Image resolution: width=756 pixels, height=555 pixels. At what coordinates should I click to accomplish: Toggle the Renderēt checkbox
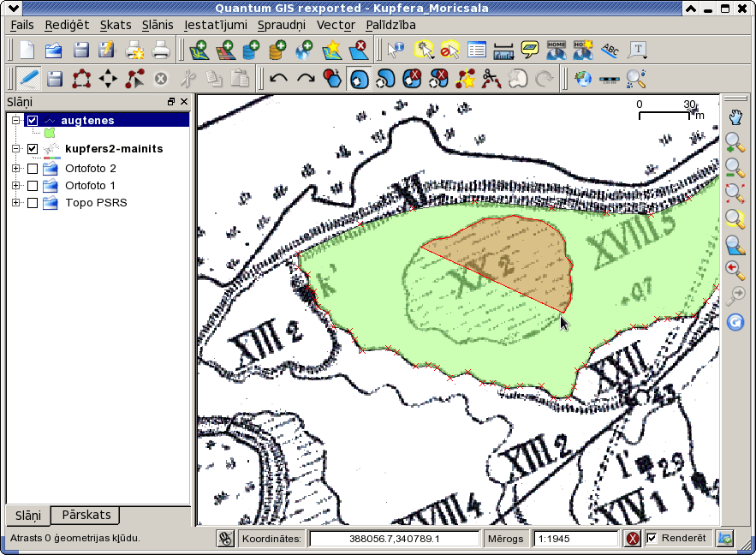(652, 538)
